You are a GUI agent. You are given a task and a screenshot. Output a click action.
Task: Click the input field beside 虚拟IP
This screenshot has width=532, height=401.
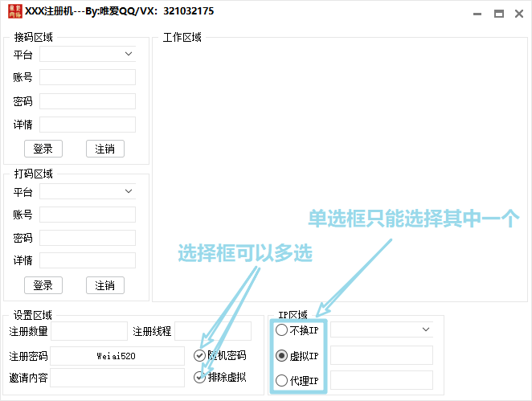point(382,355)
